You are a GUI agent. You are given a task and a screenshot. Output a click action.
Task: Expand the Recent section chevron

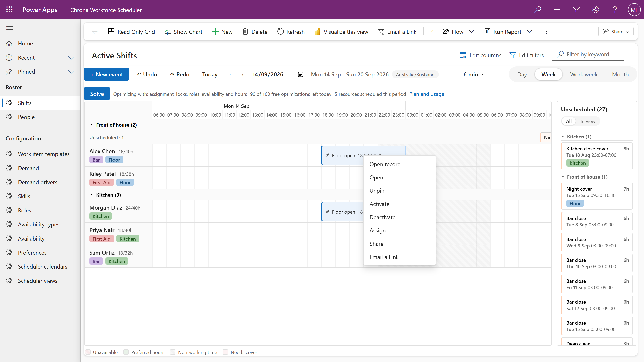click(x=71, y=58)
